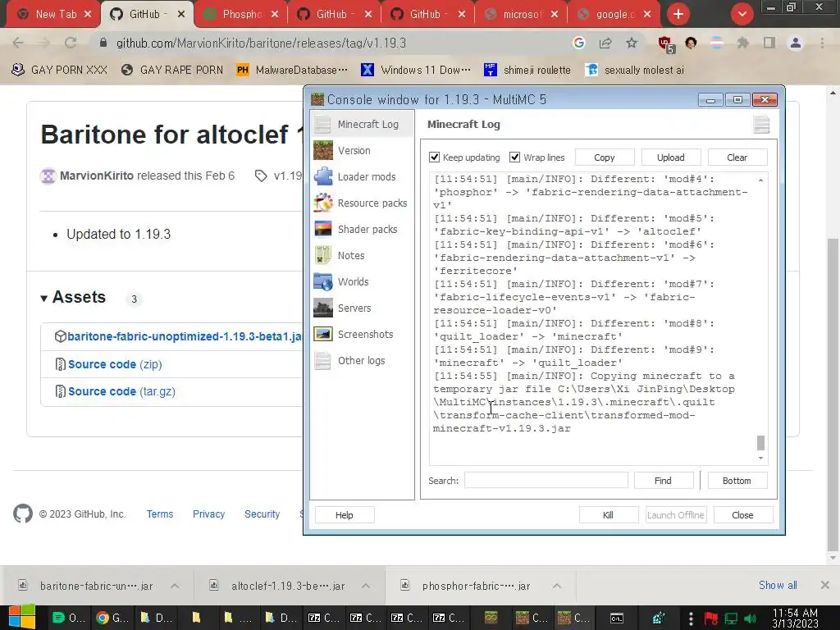Open the Minecraft Log page in sidebar
The width and height of the screenshot is (840, 630).
click(x=362, y=125)
